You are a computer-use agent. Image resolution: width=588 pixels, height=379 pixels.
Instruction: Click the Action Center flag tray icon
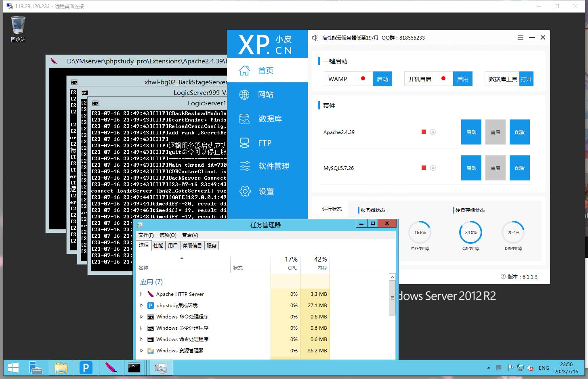coord(510,368)
